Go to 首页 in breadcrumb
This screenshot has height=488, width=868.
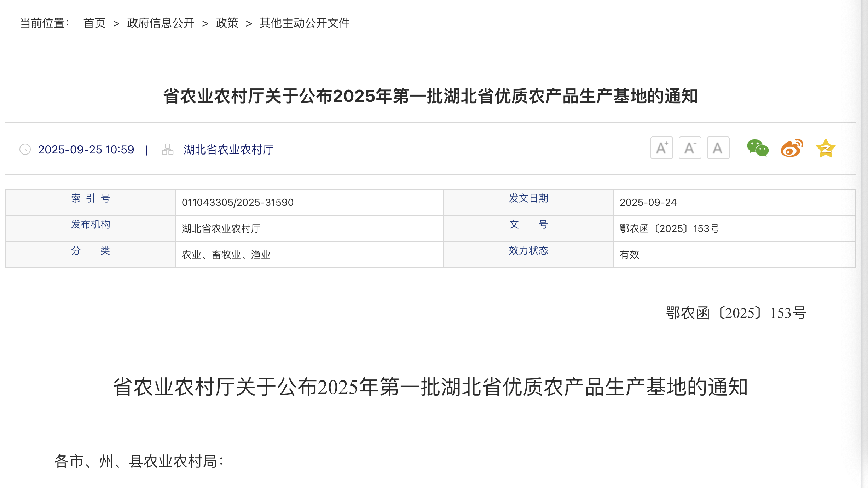pos(94,23)
